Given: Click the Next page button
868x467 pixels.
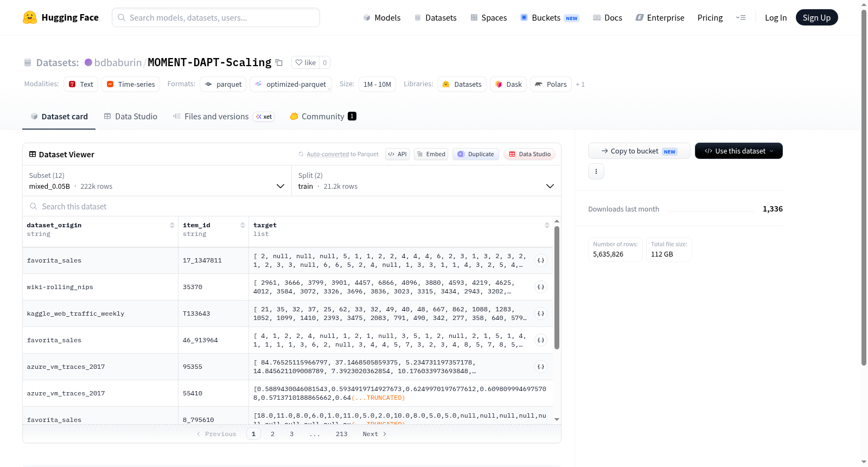Looking at the screenshot, I should [374, 434].
